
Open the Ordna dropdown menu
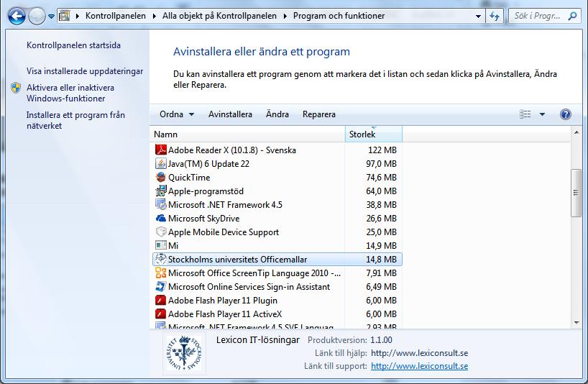pyautogui.click(x=177, y=114)
